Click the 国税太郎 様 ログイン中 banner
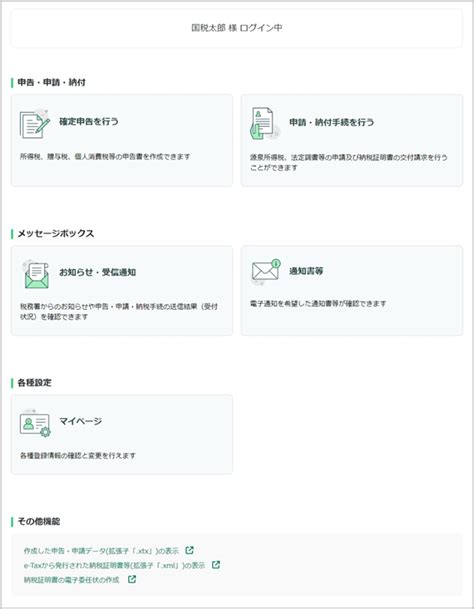Screen dimensions: 474x609 [x=237, y=28]
